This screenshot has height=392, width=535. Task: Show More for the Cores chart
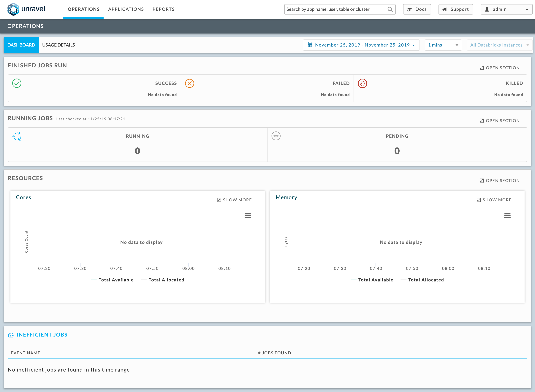(234, 200)
